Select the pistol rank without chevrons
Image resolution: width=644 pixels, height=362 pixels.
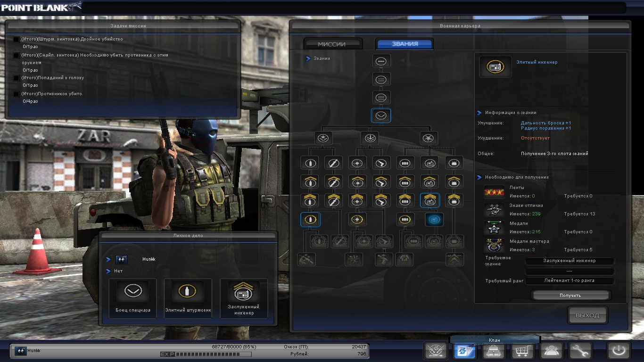[381, 163]
